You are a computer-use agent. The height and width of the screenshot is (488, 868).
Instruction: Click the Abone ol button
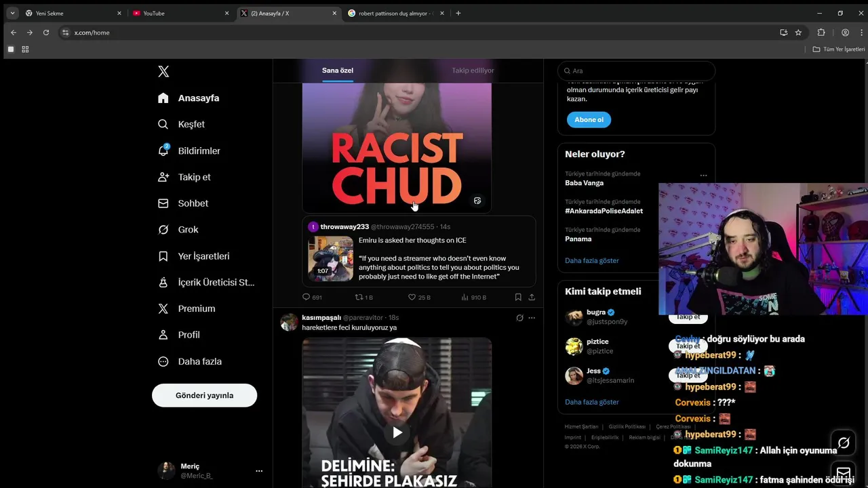tap(589, 119)
